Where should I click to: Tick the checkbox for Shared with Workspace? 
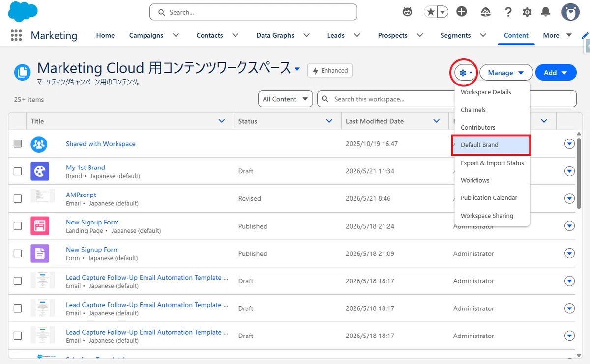click(18, 144)
